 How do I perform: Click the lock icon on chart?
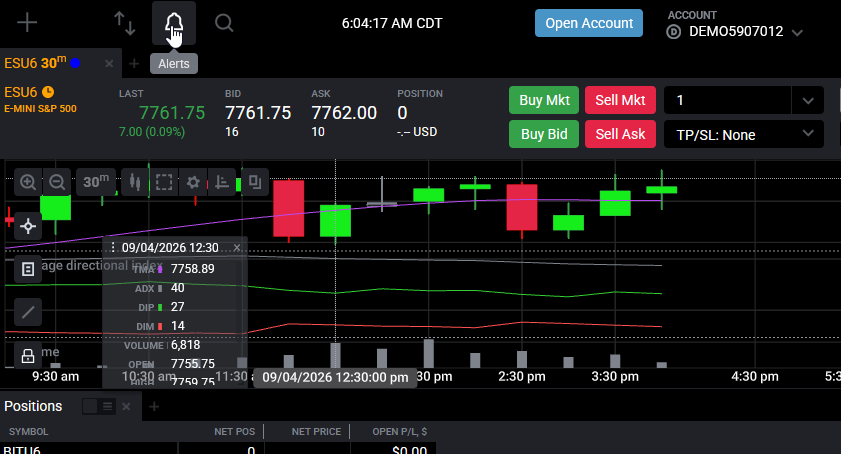[x=28, y=355]
